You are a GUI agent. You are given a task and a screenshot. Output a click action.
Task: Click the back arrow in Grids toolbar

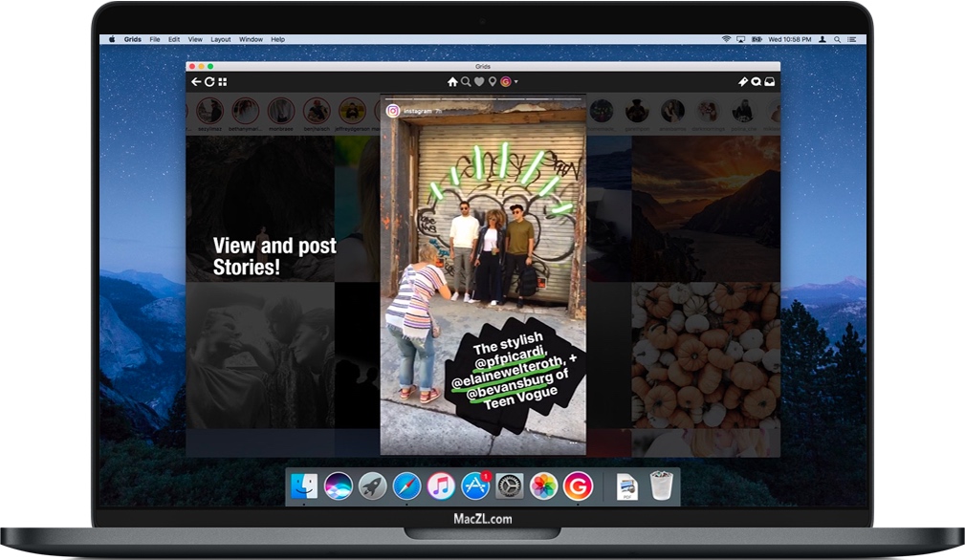pos(196,82)
